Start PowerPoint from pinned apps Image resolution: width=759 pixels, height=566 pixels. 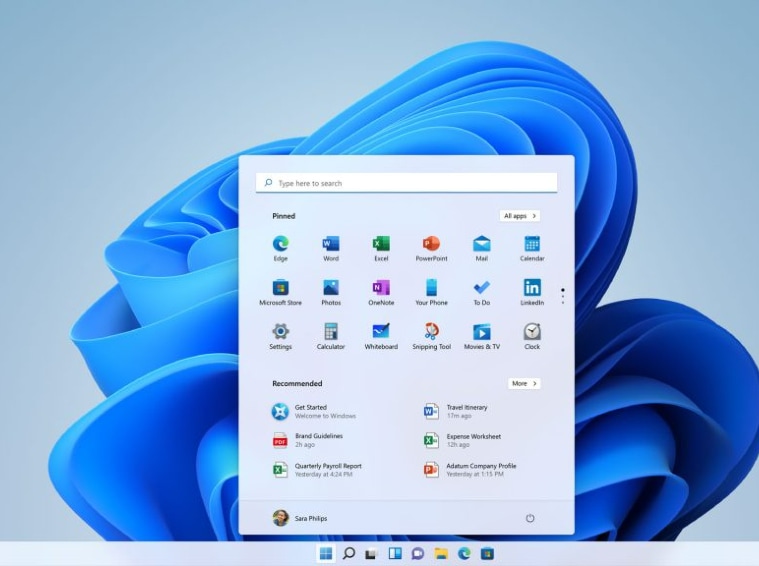[x=431, y=248]
